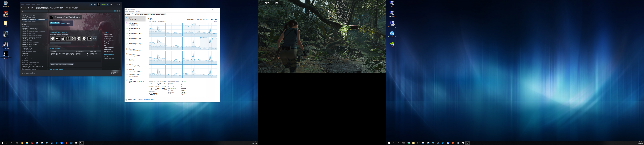Viewport: 644px width, 145px height.
Task: Click SPIELEN play button
Action: [55, 23]
